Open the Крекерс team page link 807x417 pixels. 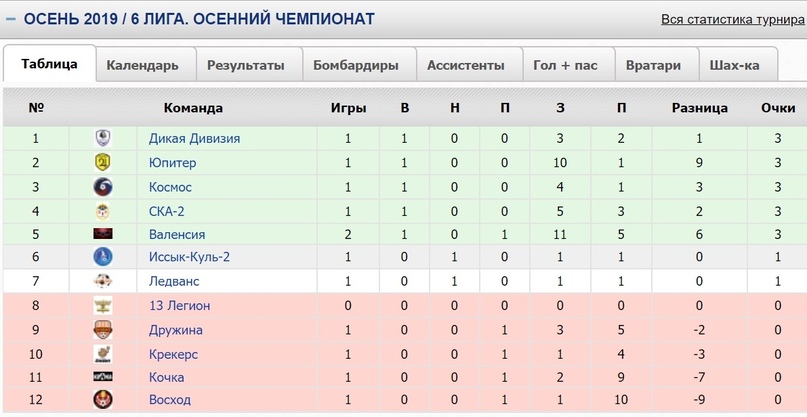(x=173, y=354)
